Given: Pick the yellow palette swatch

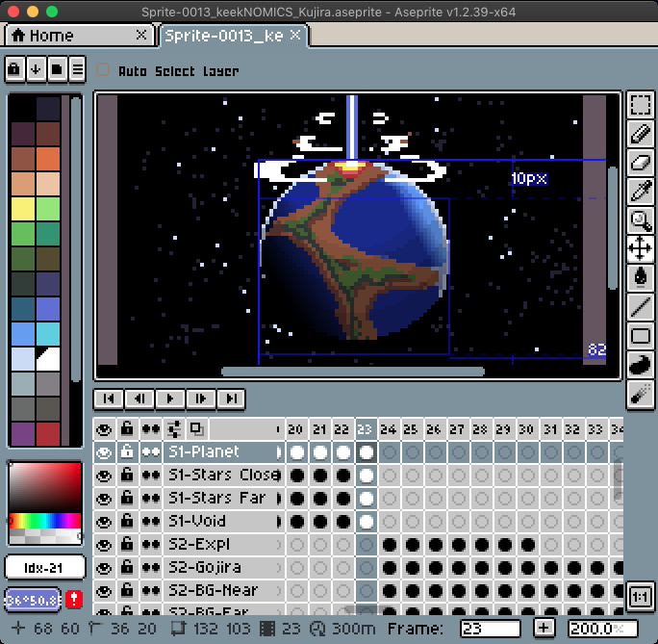Looking at the screenshot, I should tap(23, 209).
